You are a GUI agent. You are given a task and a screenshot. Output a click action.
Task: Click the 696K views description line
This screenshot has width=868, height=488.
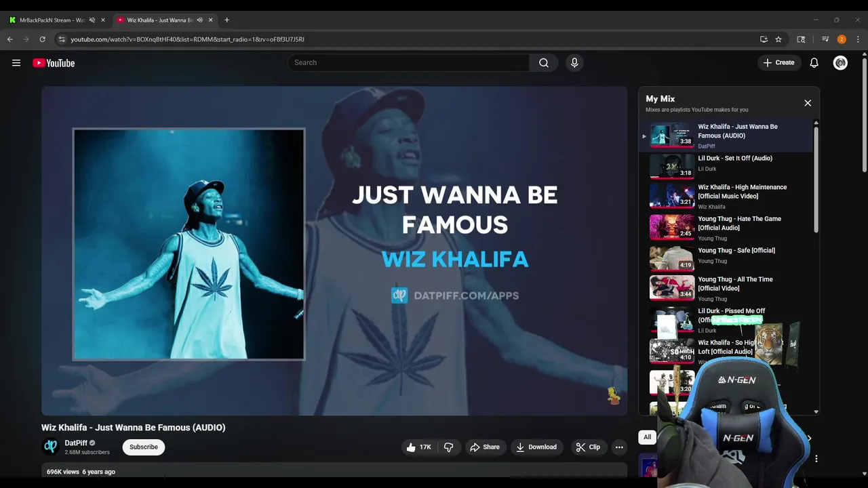point(81,472)
